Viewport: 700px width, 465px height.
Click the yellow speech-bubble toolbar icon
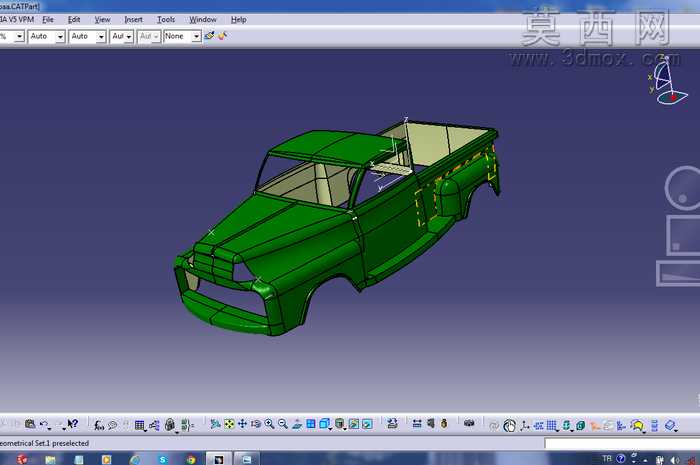pyautogui.click(x=638, y=426)
